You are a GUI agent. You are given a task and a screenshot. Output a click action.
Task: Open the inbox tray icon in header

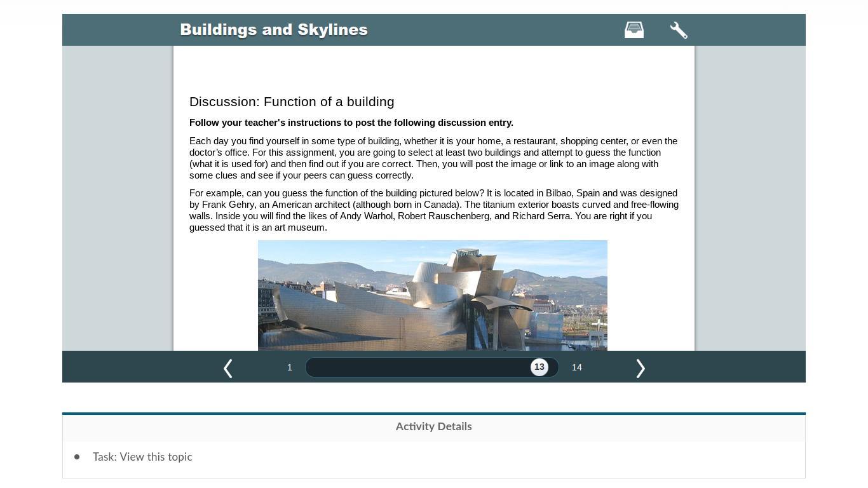[x=634, y=30]
